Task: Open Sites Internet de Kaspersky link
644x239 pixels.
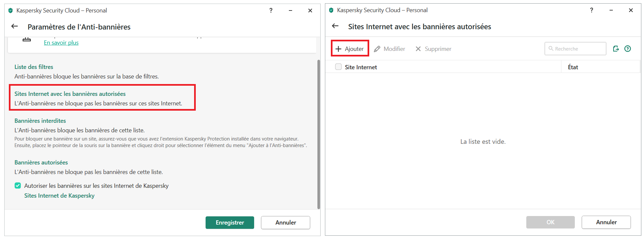Action: pos(59,196)
